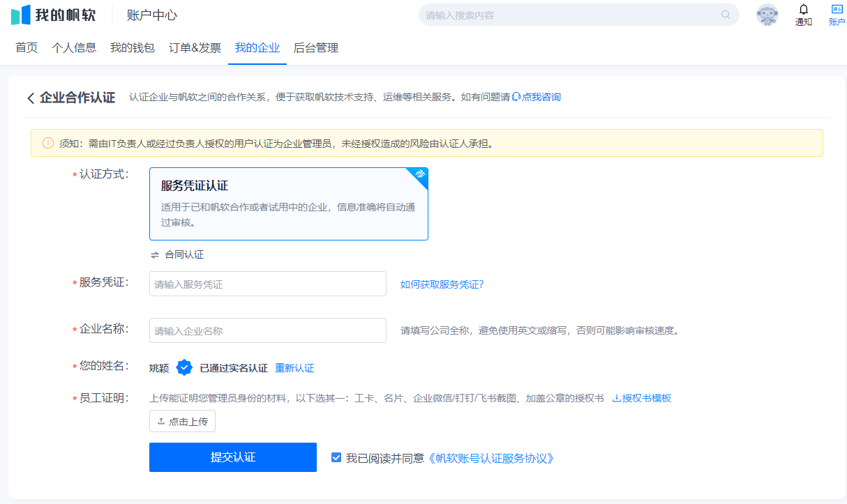Open the user avatar
847x504 pixels.
point(767,15)
